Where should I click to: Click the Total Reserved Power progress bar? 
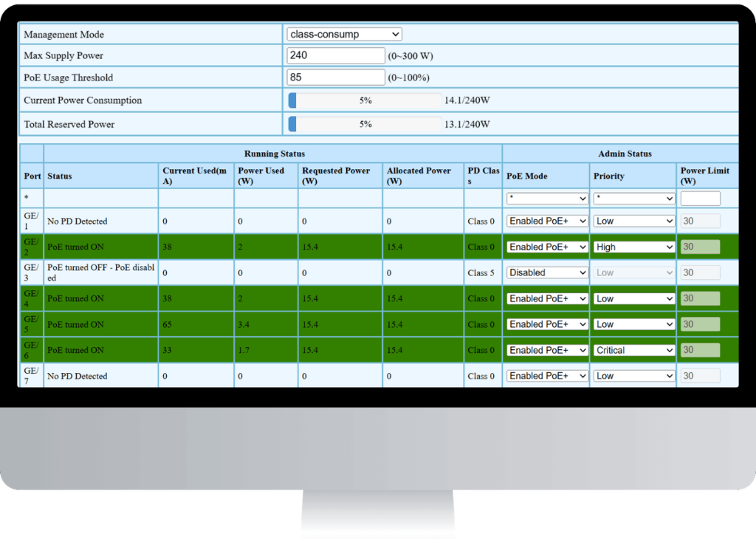tap(365, 124)
